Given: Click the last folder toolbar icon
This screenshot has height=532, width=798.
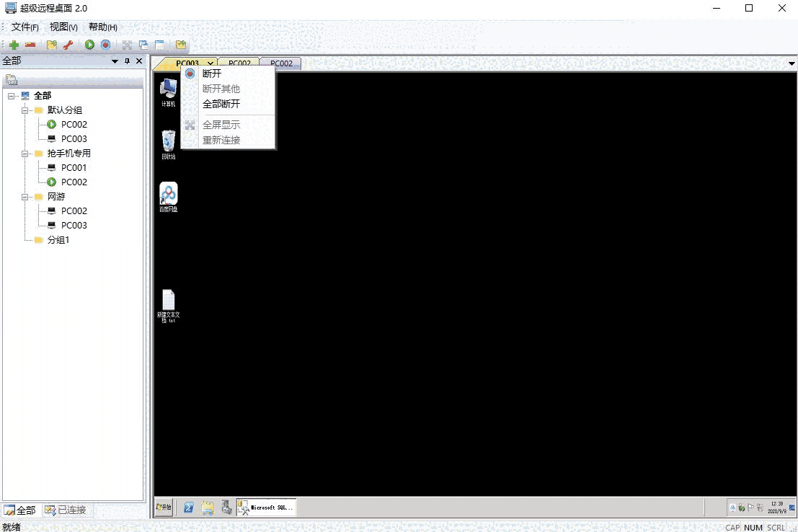Looking at the screenshot, I should point(181,45).
